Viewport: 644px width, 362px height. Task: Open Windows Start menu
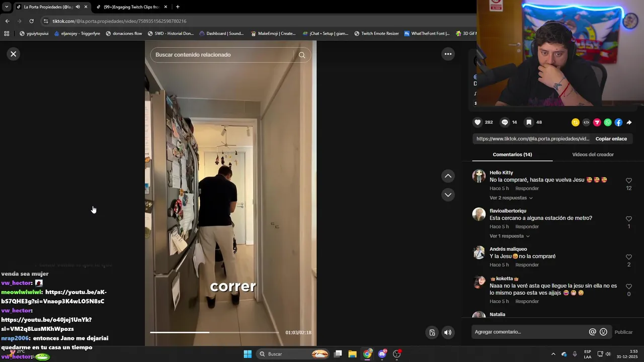[248, 354]
